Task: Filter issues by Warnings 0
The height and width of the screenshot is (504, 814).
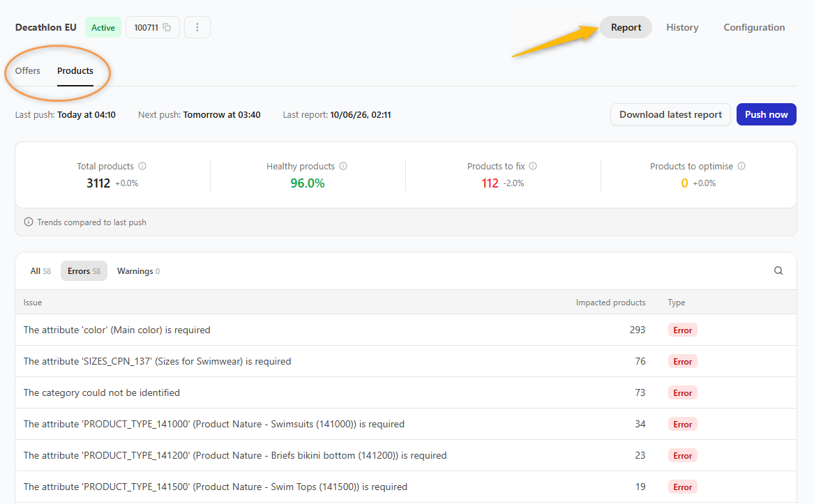Action: 138,271
